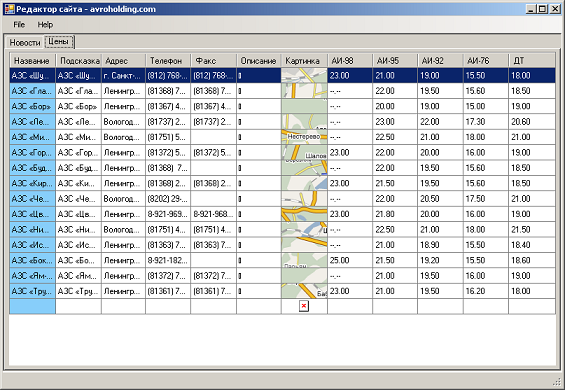Select the АЗС «Бор» name cell in Название column
The image size is (565, 390).
(32, 106)
